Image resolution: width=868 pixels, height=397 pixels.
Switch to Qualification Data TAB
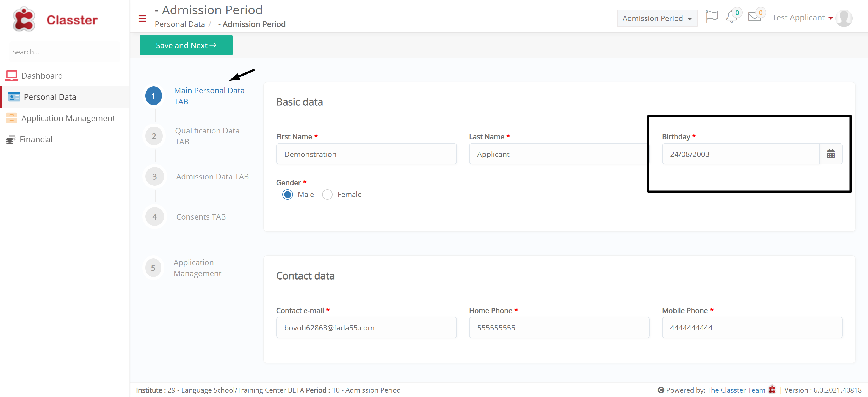point(207,136)
